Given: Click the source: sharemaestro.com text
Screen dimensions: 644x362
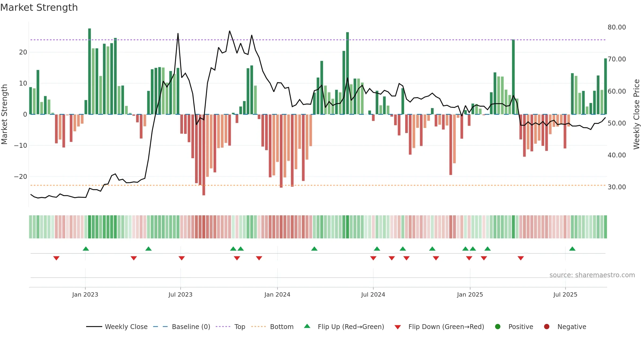Looking at the screenshot, I should click(x=592, y=275).
